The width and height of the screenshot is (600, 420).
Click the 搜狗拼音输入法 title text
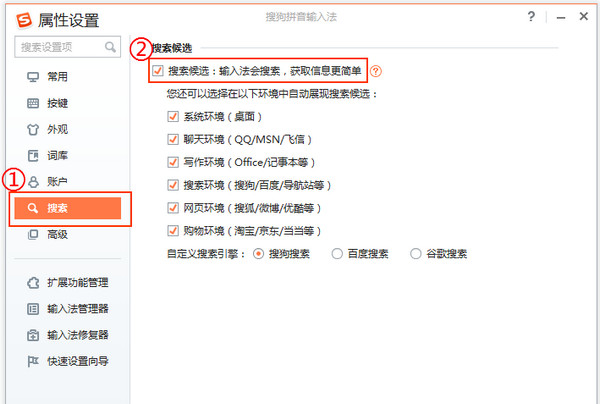pyautogui.click(x=301, y=17)
